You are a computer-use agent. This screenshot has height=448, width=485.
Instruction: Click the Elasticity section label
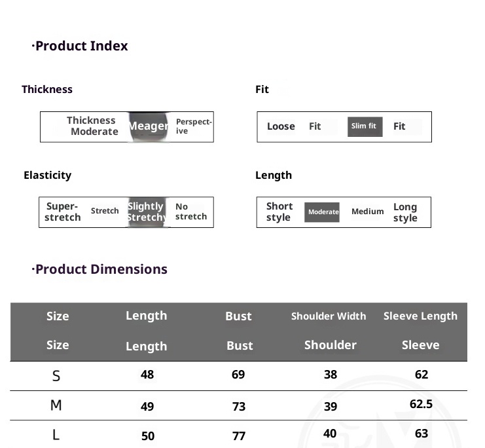coord(47,175)
